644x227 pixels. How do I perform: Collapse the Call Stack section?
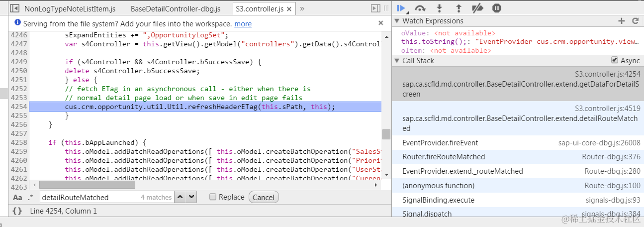click(x=396, y=61)
